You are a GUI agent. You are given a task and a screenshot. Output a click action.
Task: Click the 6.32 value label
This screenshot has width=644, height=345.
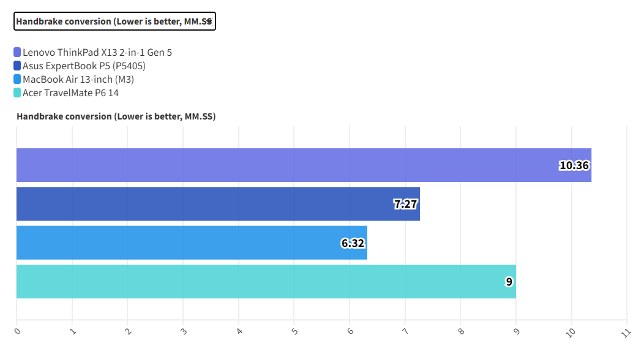[x=353, y=243]
